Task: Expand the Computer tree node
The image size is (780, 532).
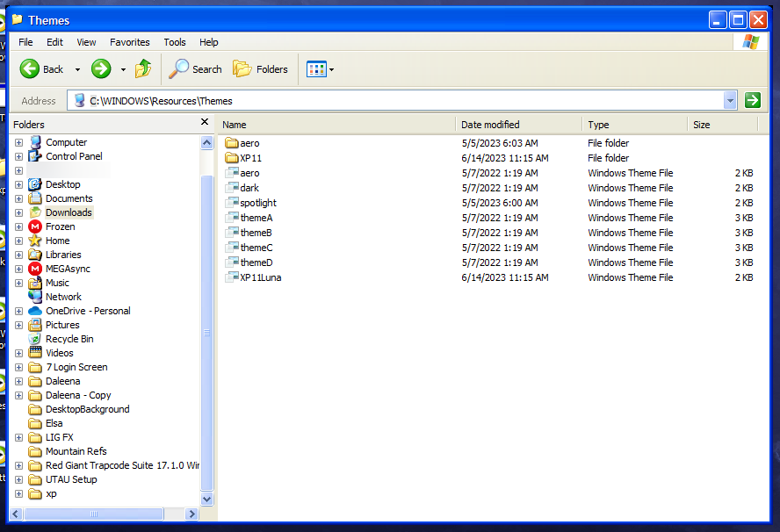Action: [19, 143]
